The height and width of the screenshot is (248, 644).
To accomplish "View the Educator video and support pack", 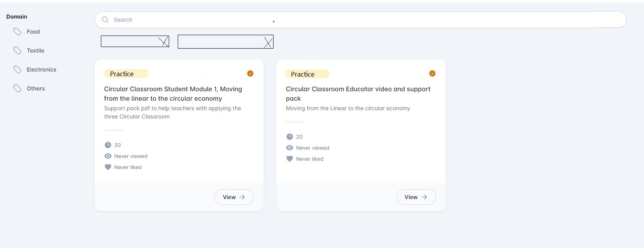I will coord(416,197).
